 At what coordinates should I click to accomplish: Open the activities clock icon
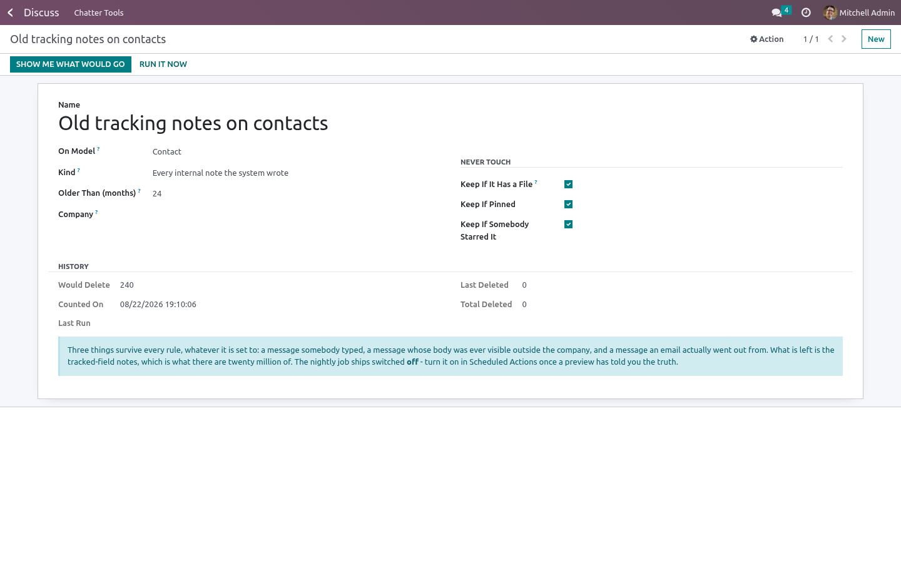[806, 13]
